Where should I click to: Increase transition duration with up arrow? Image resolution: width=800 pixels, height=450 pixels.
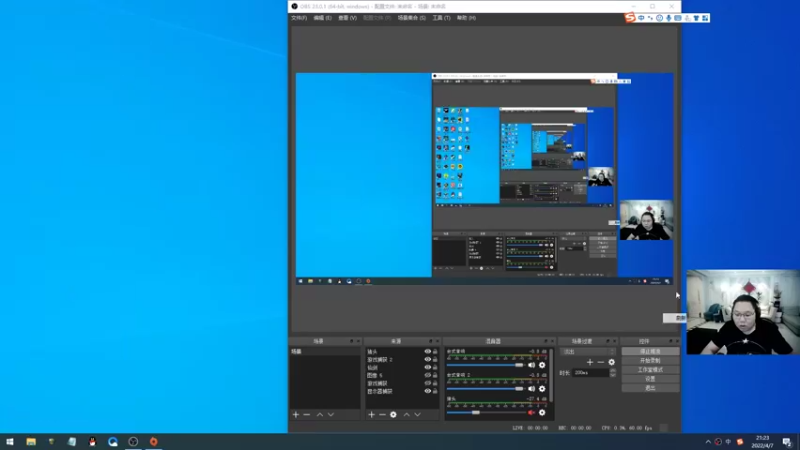(x=613, y=371)
